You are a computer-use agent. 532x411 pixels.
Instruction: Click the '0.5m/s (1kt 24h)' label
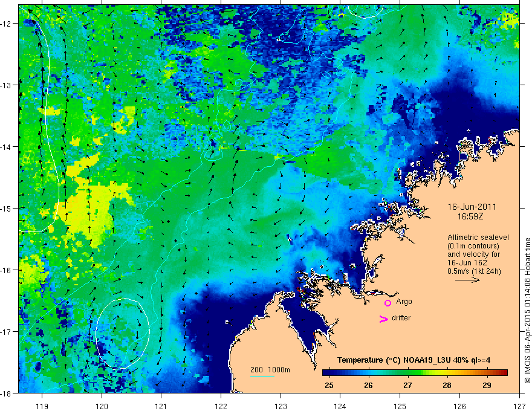click(474, 271)
